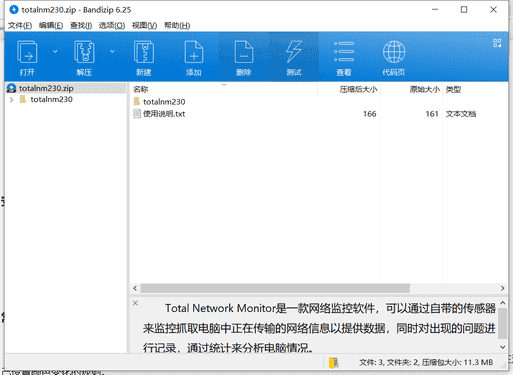Click the original size value 161
This screenshot has height=375, width=513.
pyautogui.click(x=432, y=114)
